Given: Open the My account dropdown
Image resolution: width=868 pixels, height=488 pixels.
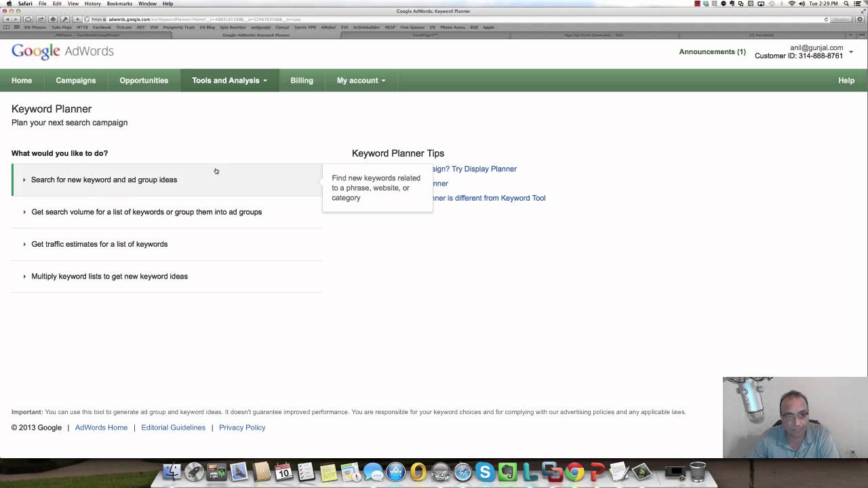Looking at the screenshot, I should pyautogui.click(x=361, y=80).
